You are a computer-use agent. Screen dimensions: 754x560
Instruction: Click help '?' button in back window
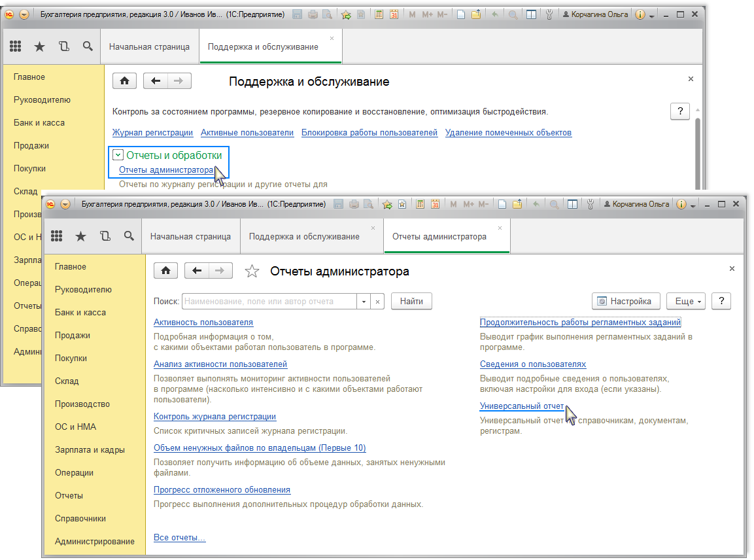[680, 112]
